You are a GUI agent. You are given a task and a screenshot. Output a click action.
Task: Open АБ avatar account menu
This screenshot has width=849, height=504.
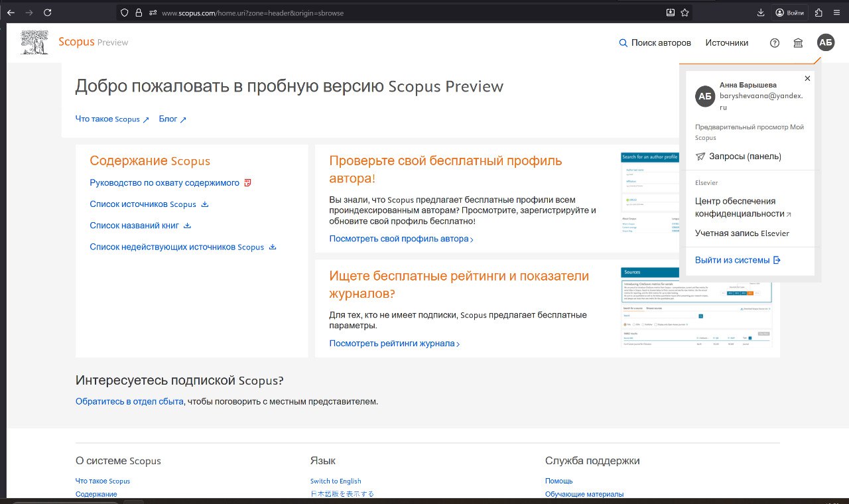[826, 42]
